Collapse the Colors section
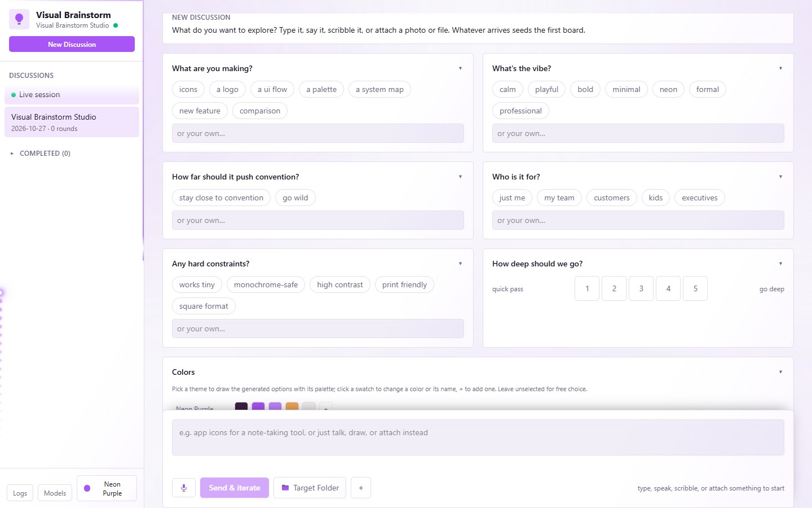The image size is (812, 508). point(780,372)
